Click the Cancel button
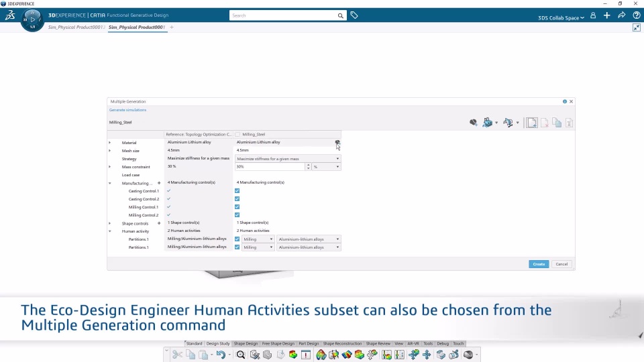The image size is (644, 362). click(561, 264)
